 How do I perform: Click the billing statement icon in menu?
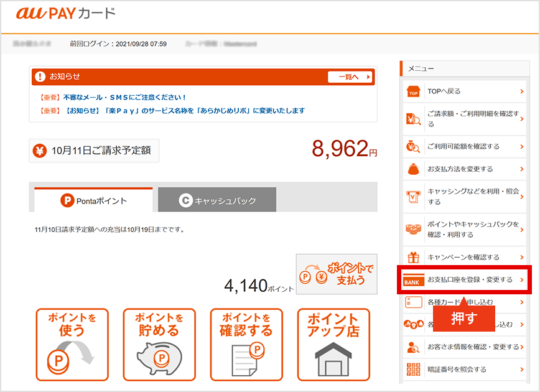413,119
